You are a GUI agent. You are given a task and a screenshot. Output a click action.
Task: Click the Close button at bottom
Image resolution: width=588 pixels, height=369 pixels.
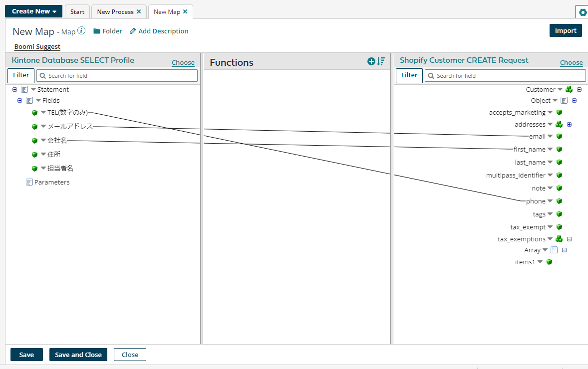[x=130, y=355]
